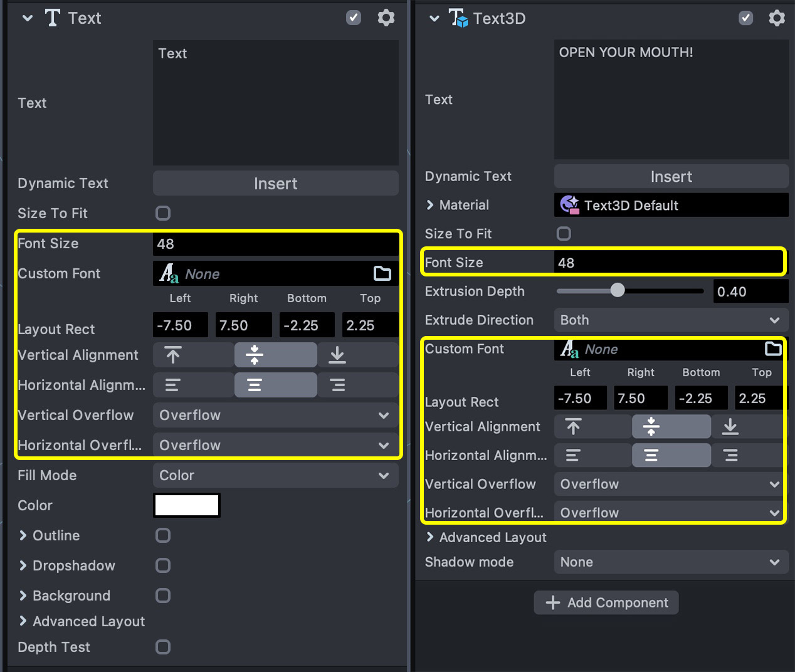The image size is (795, 672).
Task: Open settings gear of Text component
Action: (386, 18)
